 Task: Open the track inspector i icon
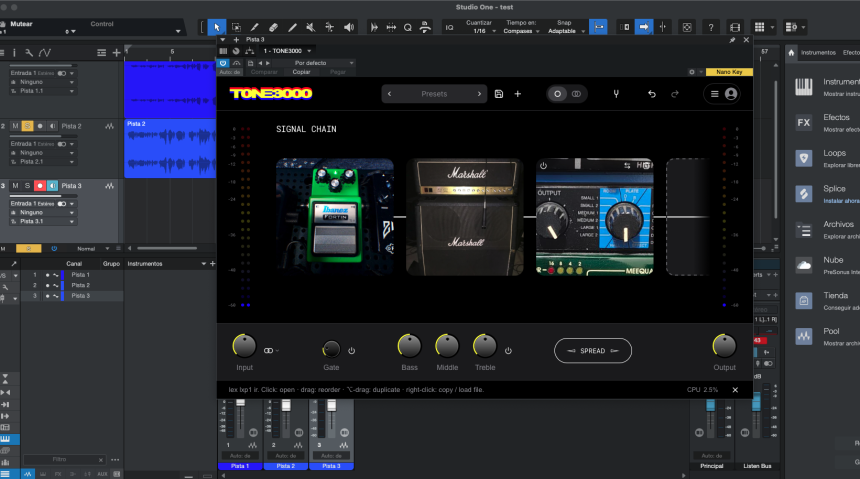(x=14, y=53)
